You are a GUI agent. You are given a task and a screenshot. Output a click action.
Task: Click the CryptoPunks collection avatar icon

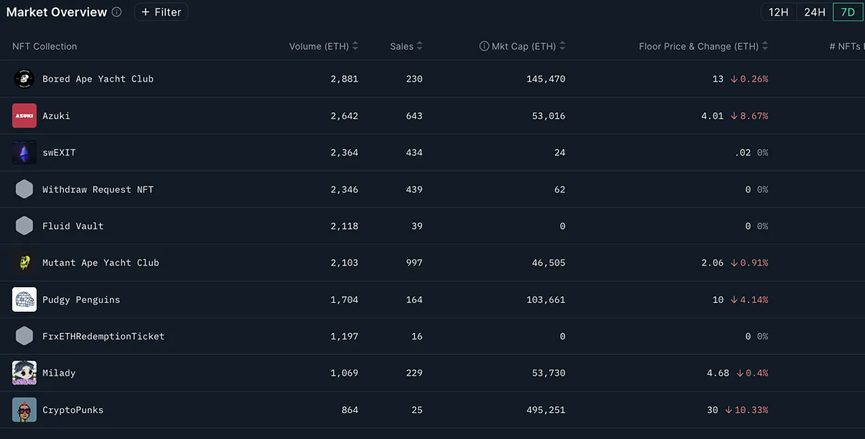click(24, 410)
